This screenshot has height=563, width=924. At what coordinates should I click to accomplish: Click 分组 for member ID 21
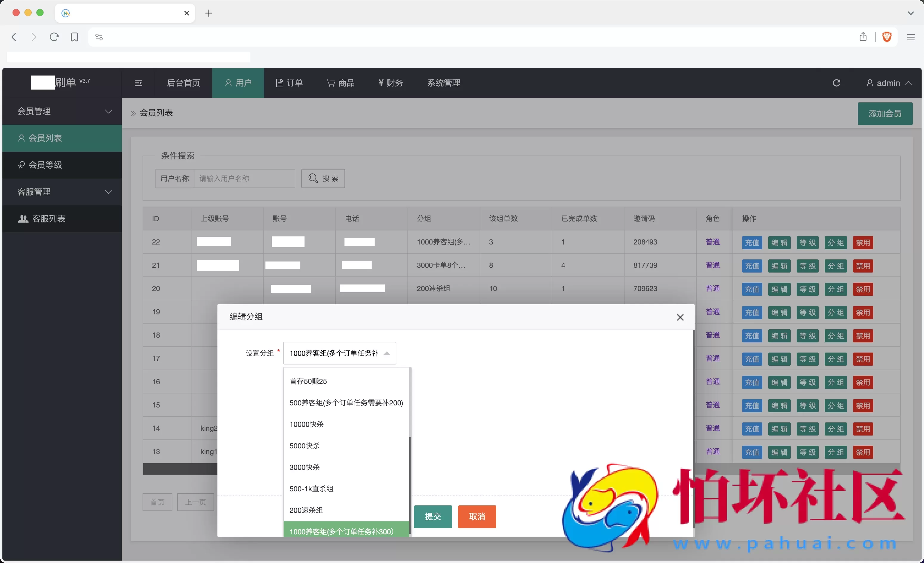(835, 266)
